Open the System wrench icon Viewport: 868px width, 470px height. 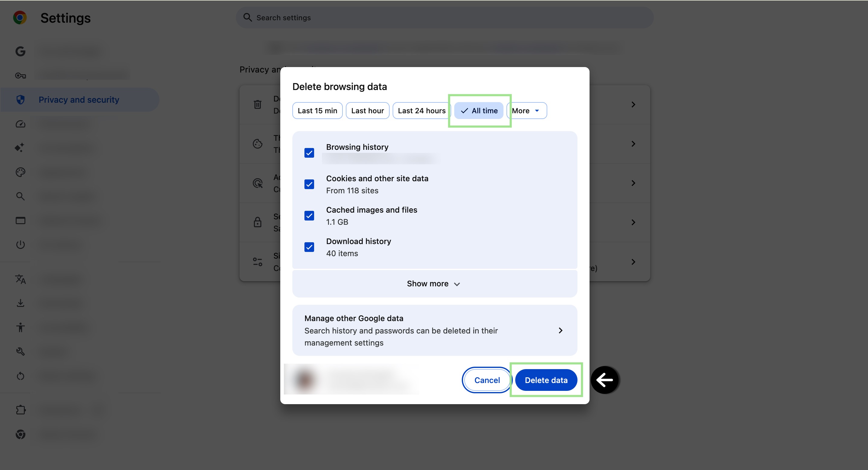[x=20, y=351]
